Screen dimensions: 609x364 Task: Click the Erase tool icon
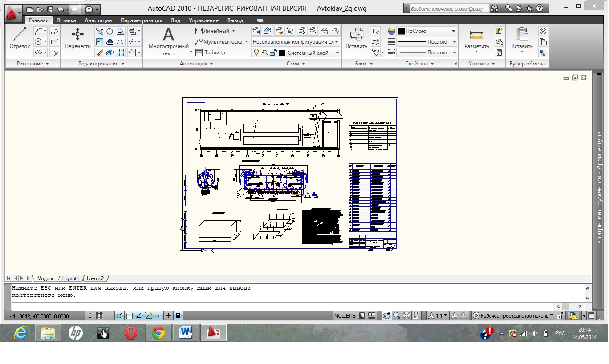click(x=100, y=53)
